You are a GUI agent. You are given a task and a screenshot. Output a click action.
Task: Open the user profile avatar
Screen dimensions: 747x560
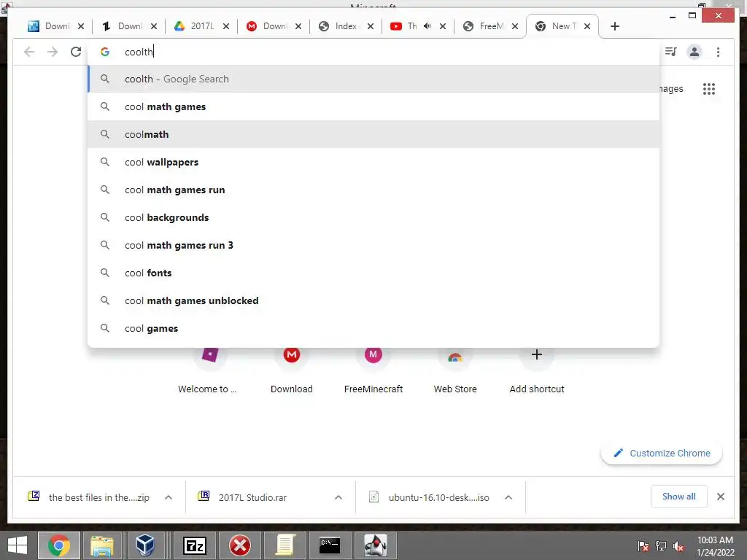click(x=694, y=52)
